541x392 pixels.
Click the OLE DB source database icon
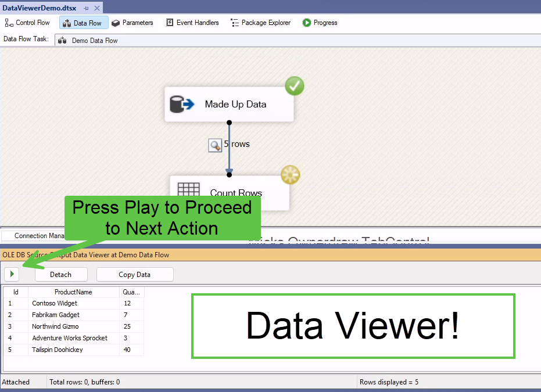coord(182,104)
